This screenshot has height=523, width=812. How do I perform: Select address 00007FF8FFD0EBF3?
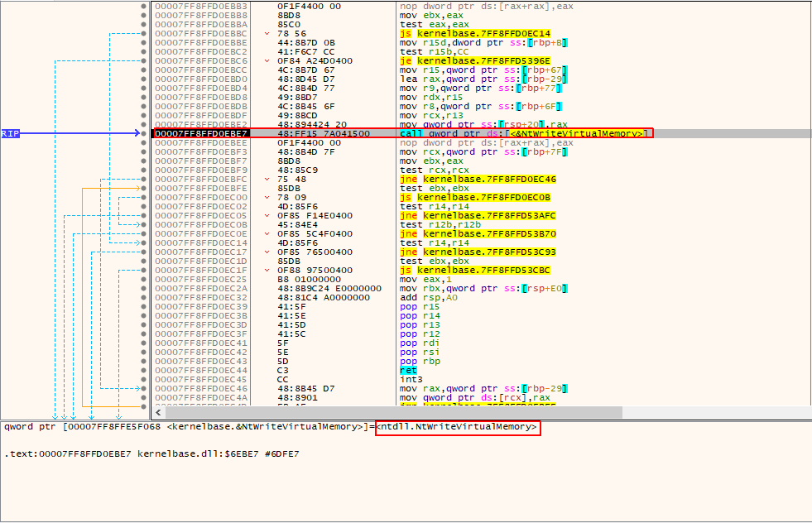[x=201, y=151]
